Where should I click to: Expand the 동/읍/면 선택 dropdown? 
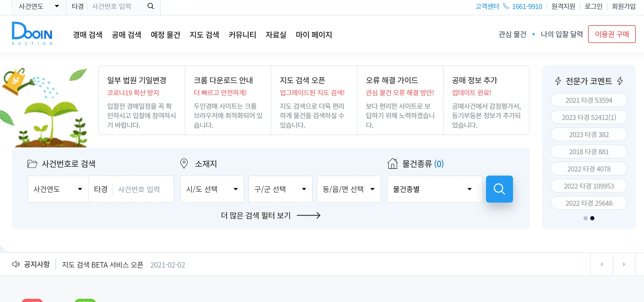point(348,189)
